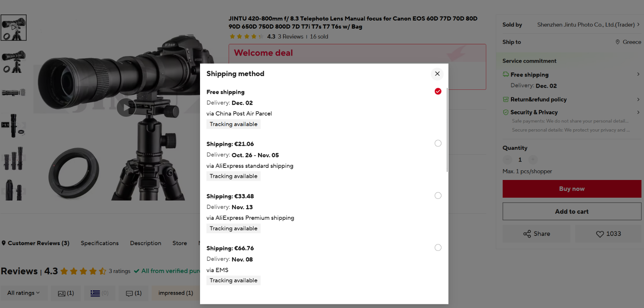
Task: Click the Security & Privacy shield icon
Action: [x=506, y=112]
